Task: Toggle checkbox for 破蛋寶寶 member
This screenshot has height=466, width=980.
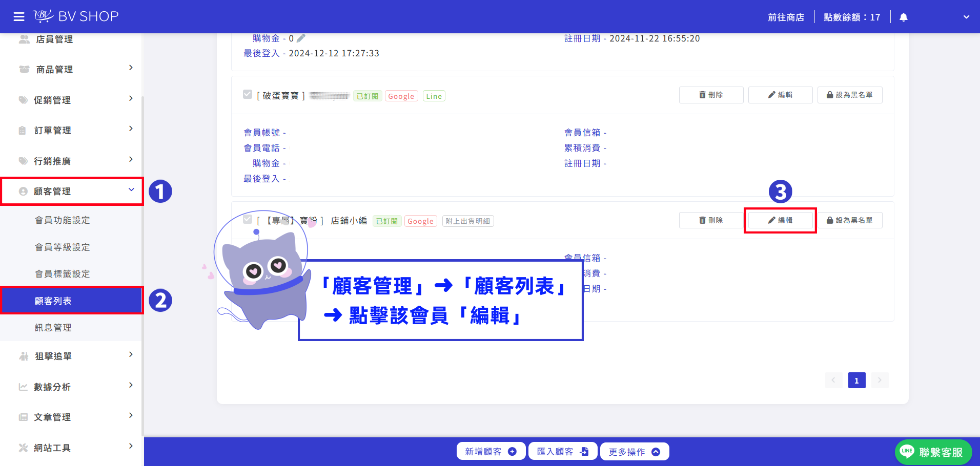Action: coord(248,95)
